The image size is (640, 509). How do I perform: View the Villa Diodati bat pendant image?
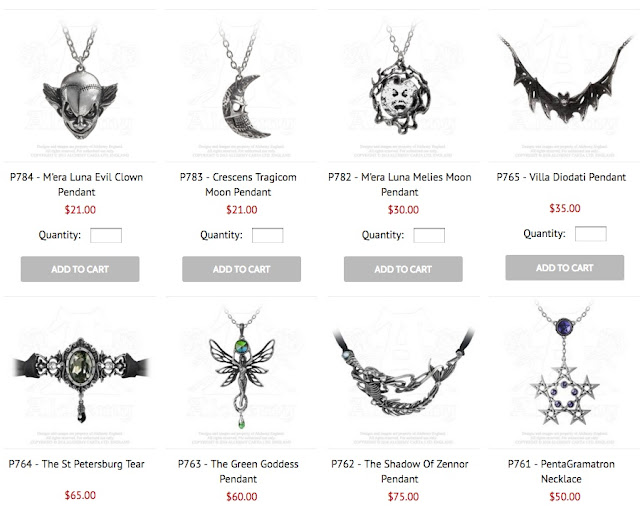pyautogui.click(x=564, y=86)
